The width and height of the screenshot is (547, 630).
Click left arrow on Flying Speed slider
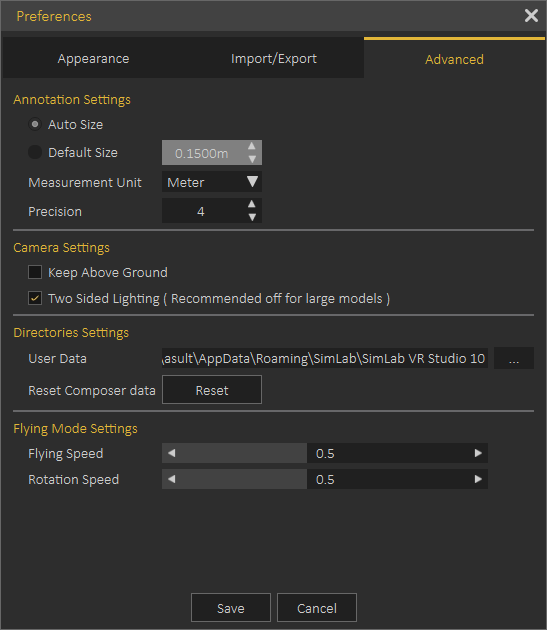(x=172, y=453)
